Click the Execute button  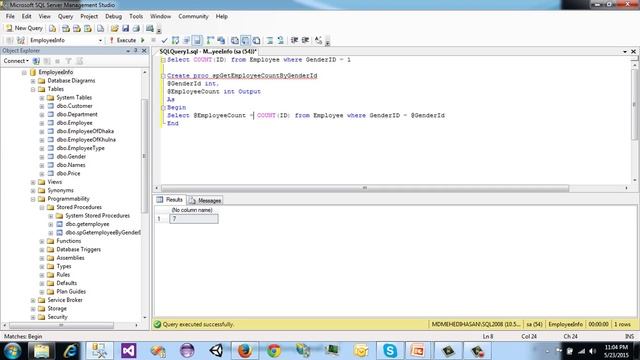(x=122, y=40)
